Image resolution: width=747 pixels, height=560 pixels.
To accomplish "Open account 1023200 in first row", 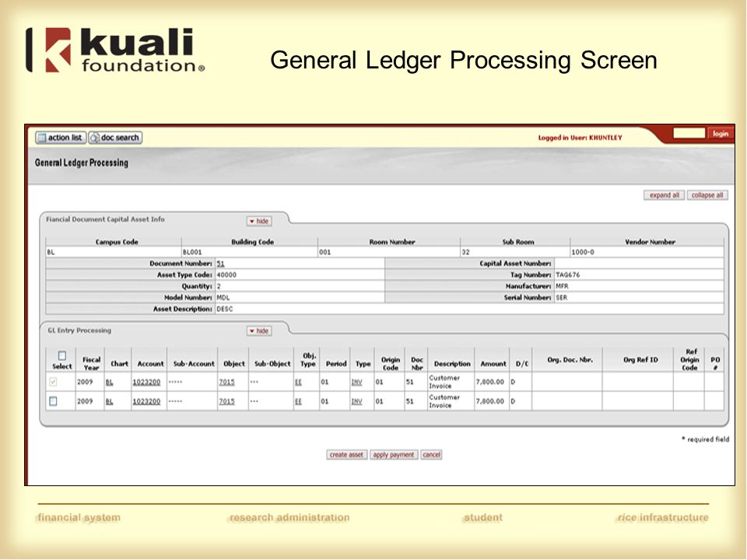I will [x=146, y=382].
